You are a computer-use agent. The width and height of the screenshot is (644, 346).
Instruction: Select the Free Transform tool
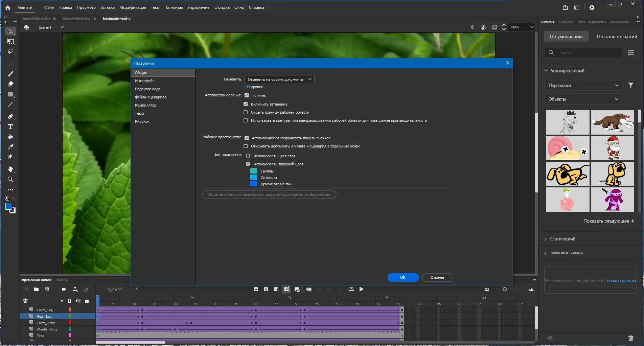click(x=10, y=41)
